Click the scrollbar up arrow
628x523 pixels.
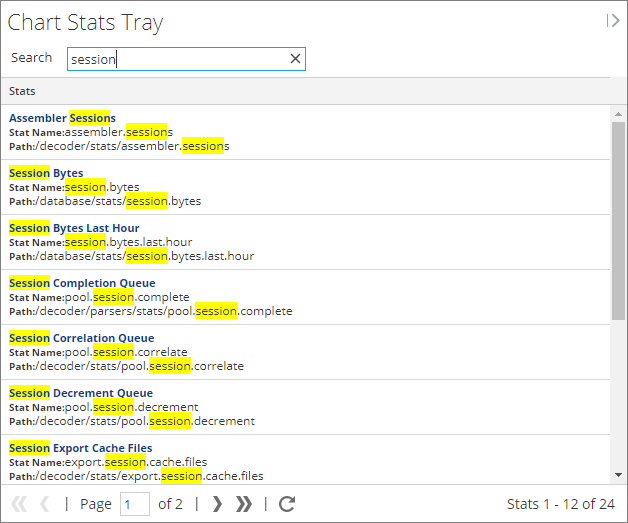coord(618,114)
